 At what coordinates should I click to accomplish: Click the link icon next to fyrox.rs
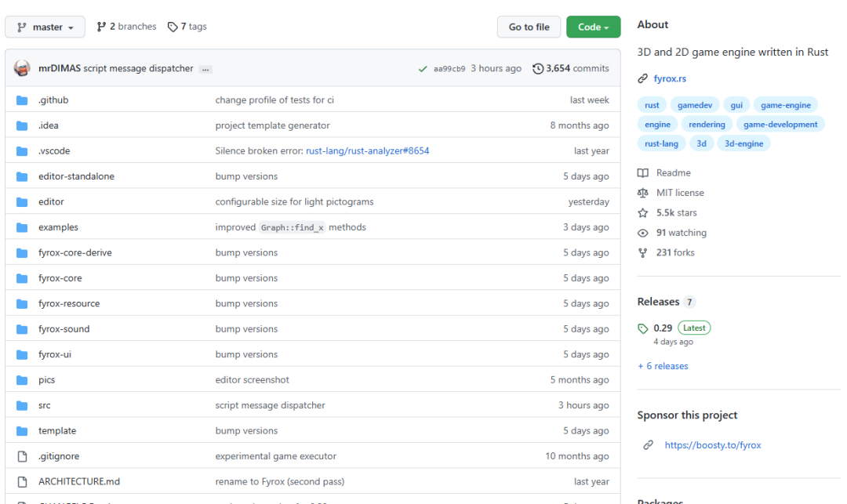pyautogui.click(x=645, y=78)
